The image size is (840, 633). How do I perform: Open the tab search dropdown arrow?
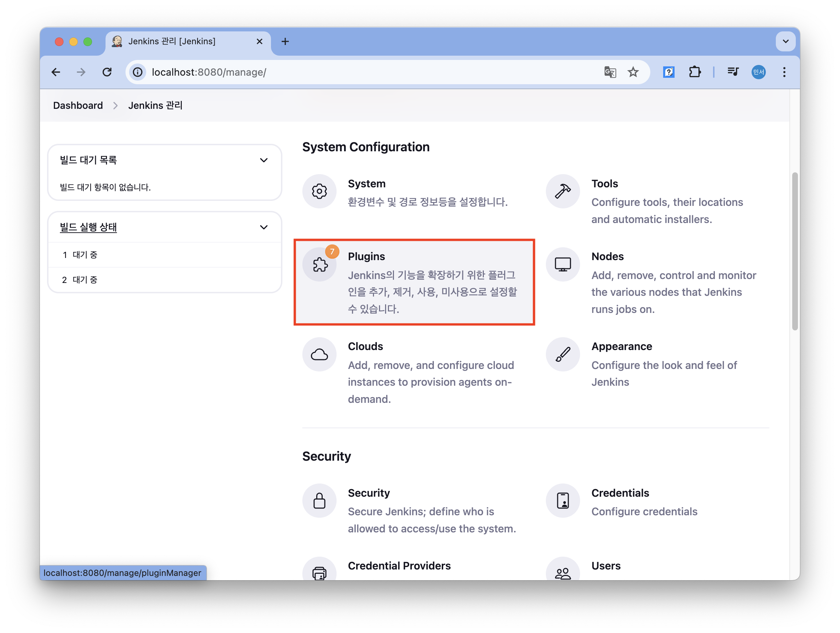pyautogui.click(x=785, y=41)
